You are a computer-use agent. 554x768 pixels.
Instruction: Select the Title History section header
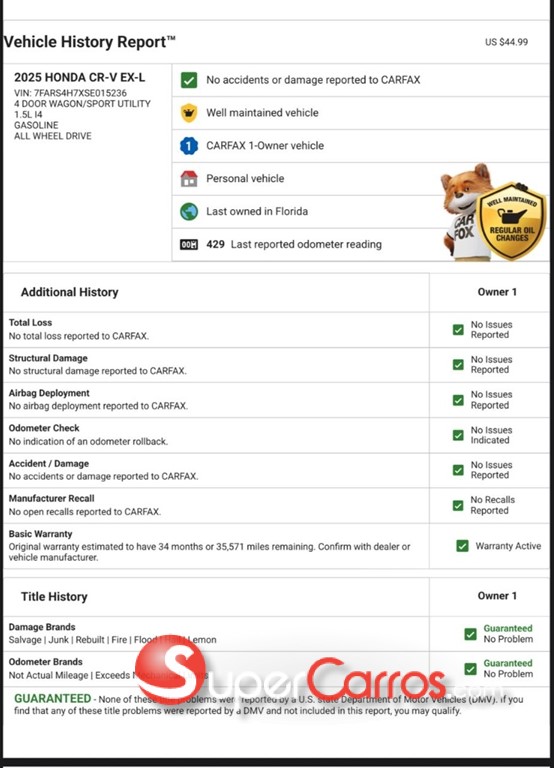click(x=54, y=597)
